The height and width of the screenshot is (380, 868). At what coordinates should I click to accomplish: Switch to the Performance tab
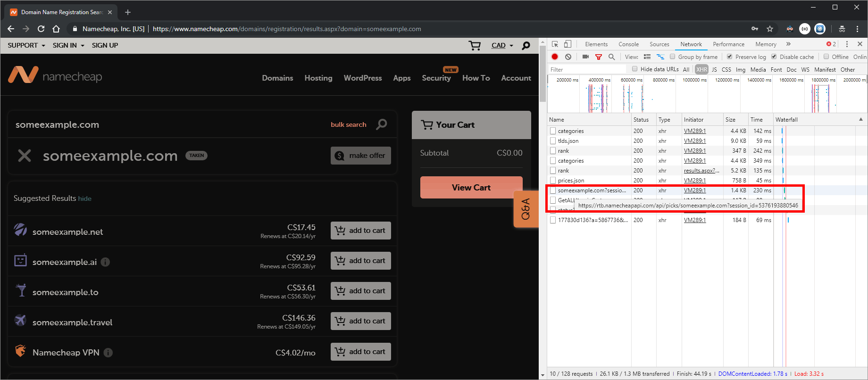pos(729,44)
